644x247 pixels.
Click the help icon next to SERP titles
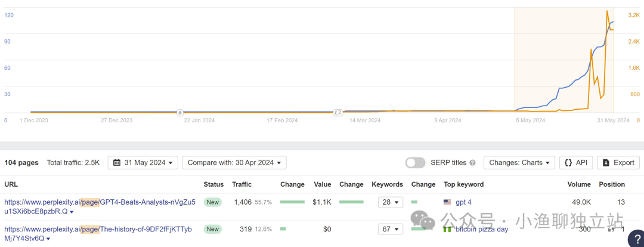472,163
